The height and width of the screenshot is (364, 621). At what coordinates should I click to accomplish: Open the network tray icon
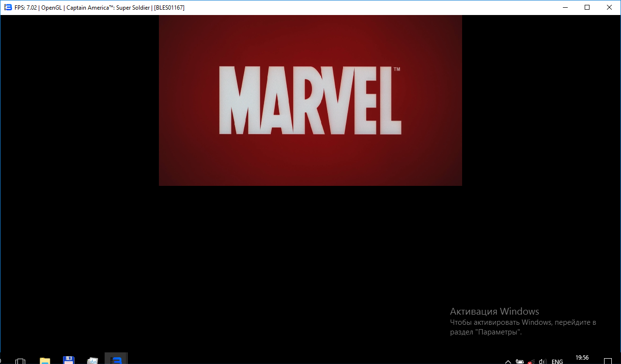click(x=531, y=362)
